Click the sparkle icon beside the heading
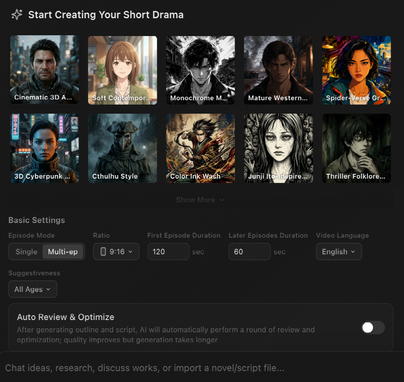 [x=17, y=15]
